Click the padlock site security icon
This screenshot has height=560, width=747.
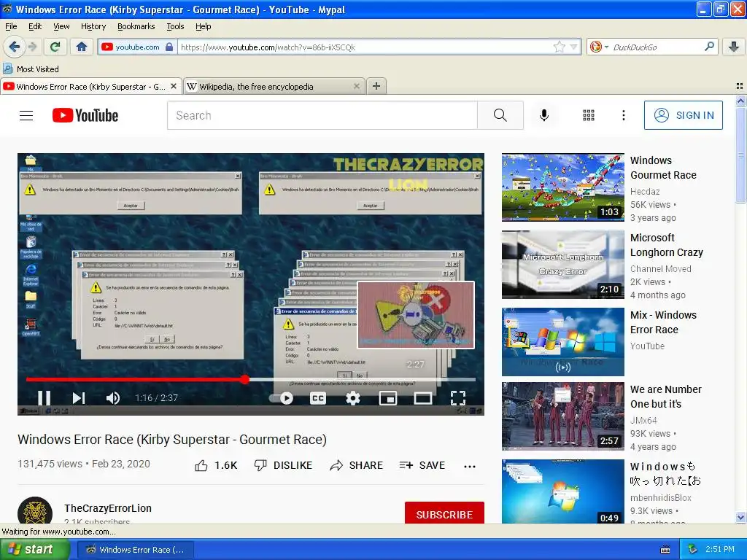pyautogui.click(x=169, y=47)
